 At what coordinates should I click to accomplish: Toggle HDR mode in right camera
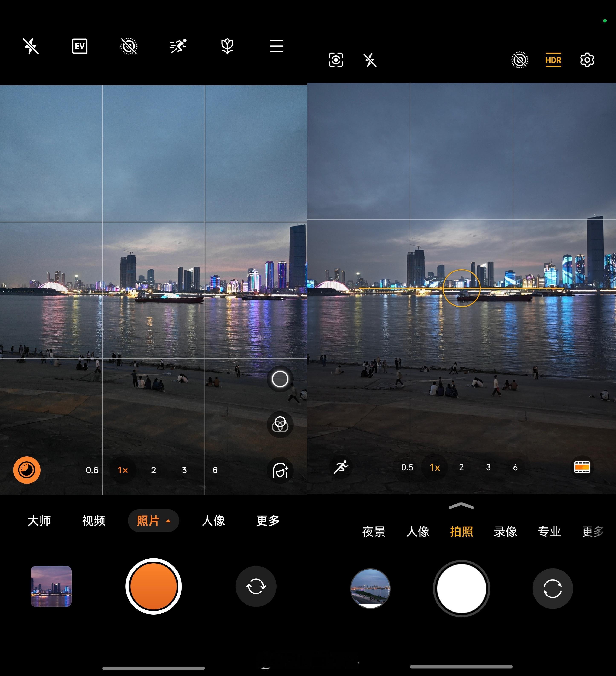pos(553,60)
